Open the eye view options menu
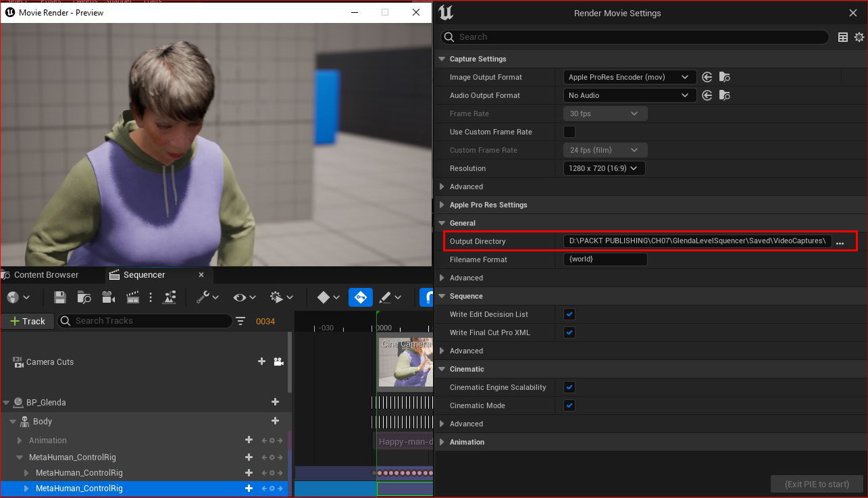 [245, 297]
